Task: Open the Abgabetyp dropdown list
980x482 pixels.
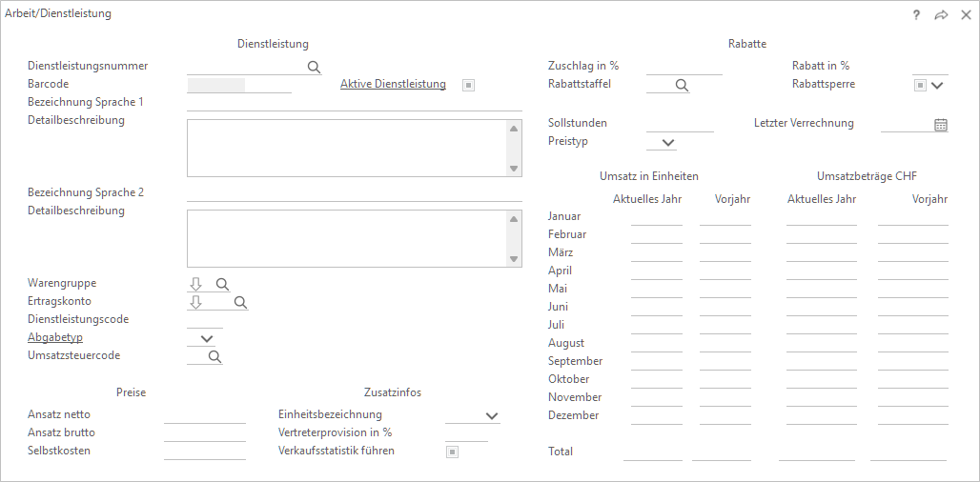Action: coord(207,338)
